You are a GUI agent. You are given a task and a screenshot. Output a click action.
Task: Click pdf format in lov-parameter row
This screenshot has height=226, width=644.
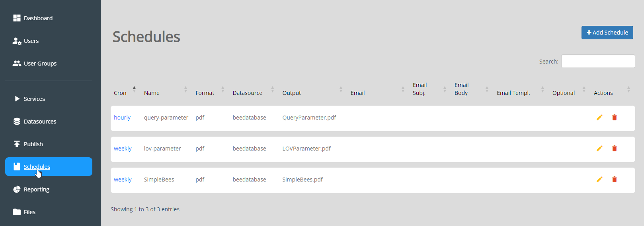click(200, 149)
